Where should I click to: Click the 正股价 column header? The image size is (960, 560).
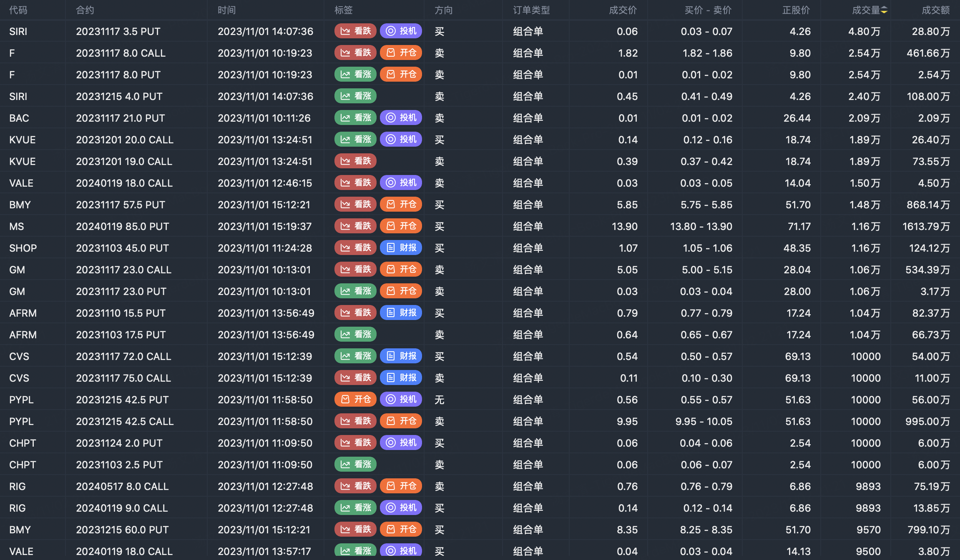click(796, 10)
